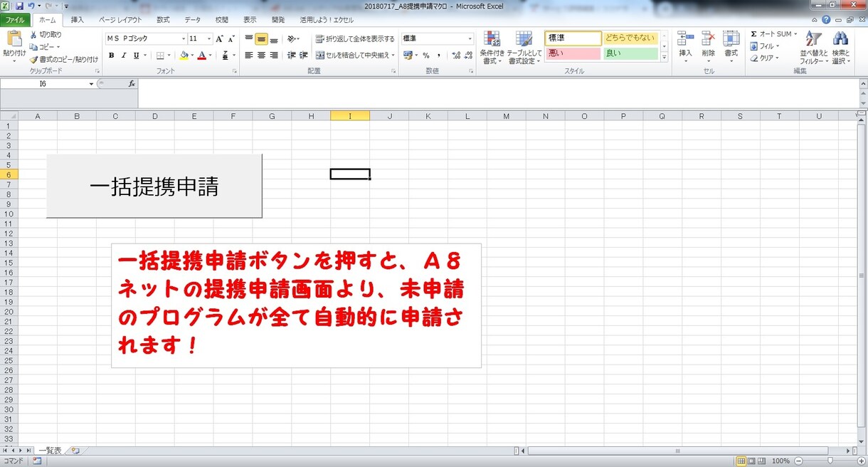Switch to the Data (データ) tab

pyautogui.click(x=192, y=20)
